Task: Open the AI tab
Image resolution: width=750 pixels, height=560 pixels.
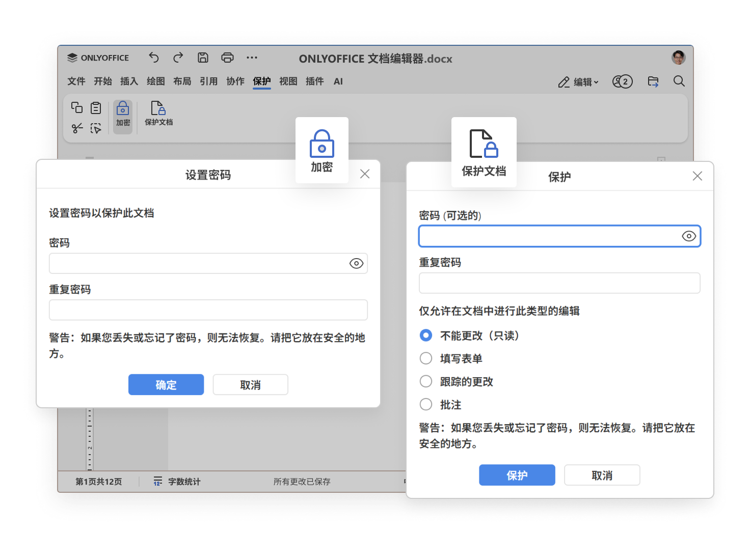Action: [338, 81]
